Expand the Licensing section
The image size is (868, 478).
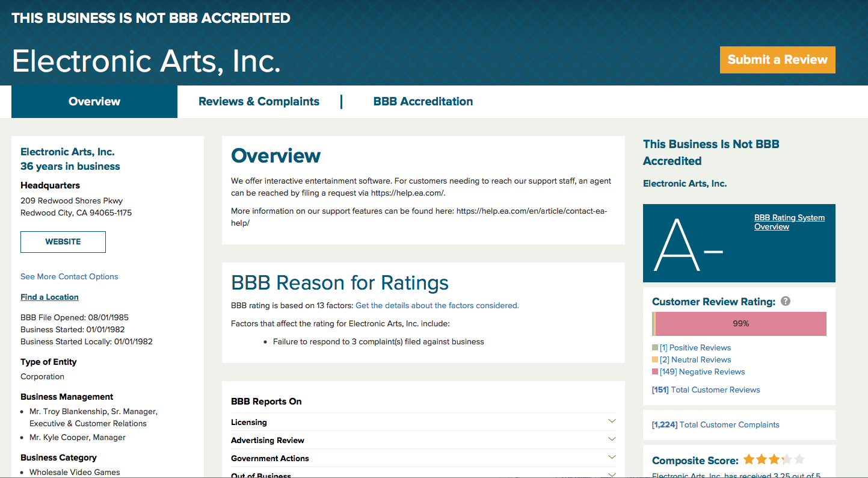612,422
